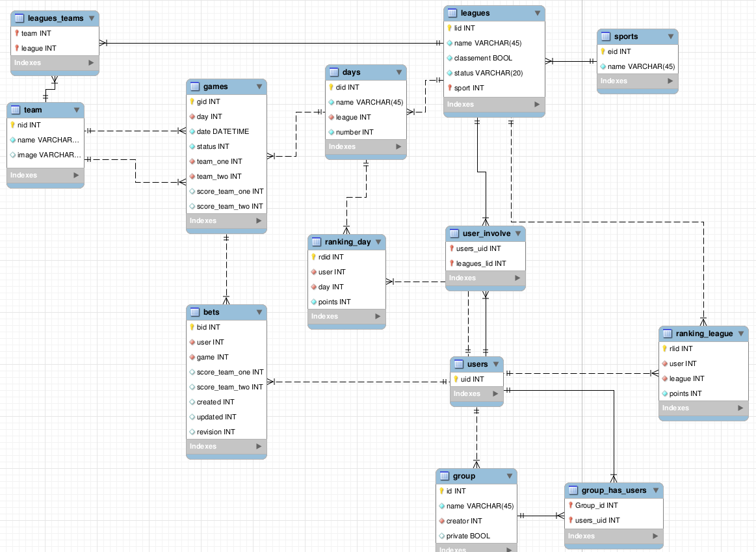Click the red diamond icon beside creator INT
The image size is (756, 552).
pyautogui.click(x=441, y=521)
